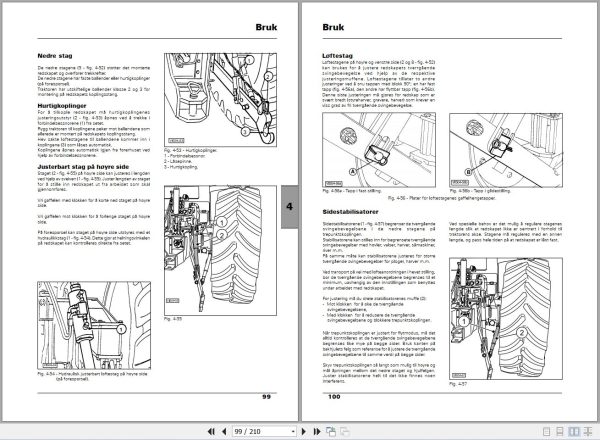Viewport: 600px width, 440px height.
Task: Enable continuous scrolling page view
Action: [560, 432]
